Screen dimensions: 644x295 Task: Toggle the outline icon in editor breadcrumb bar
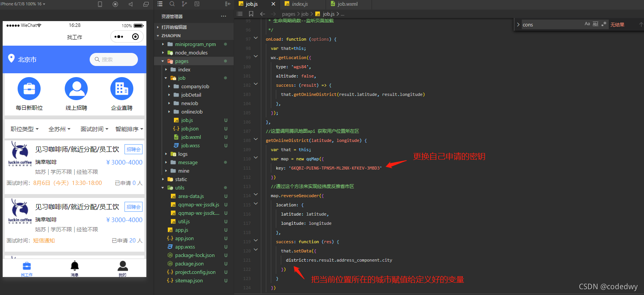click(x=240, y=14)
